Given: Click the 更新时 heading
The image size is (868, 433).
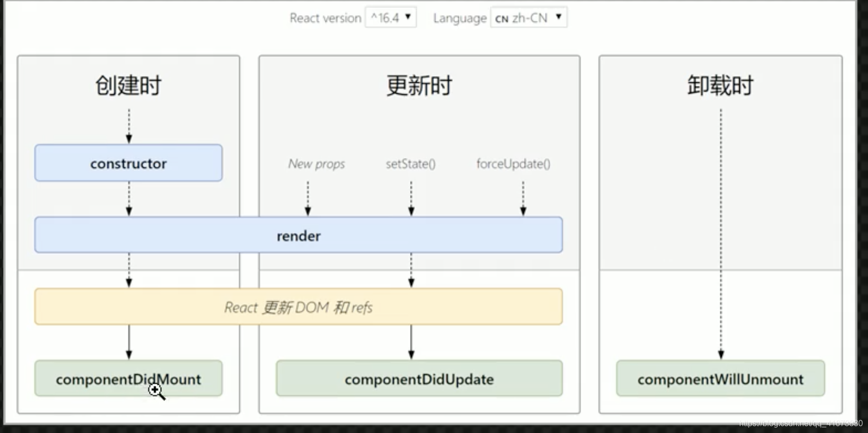Looking at the screenshot, I should click(x=419, y=85).
